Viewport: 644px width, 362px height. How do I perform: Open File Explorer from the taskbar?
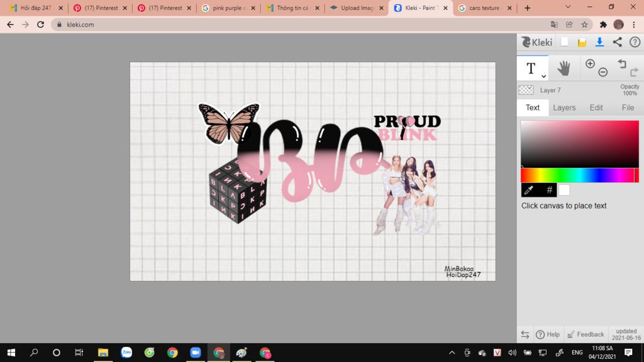coord(103,353)
